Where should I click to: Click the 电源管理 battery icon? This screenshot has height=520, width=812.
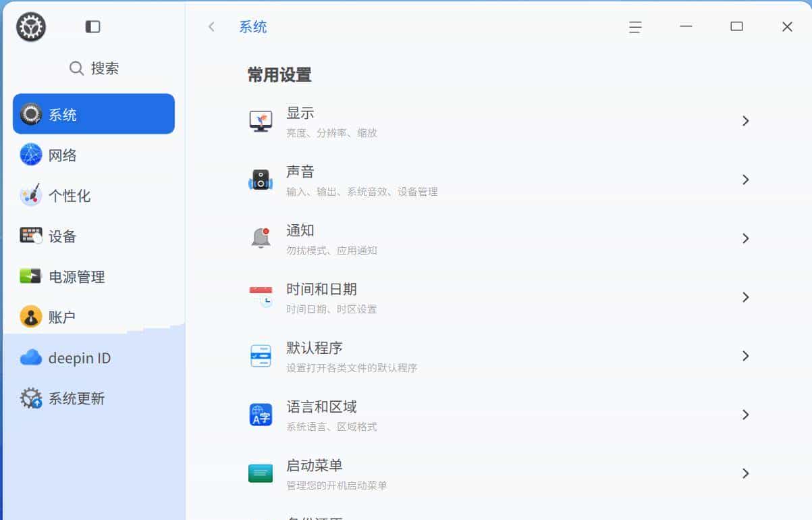tap(30, 276)
